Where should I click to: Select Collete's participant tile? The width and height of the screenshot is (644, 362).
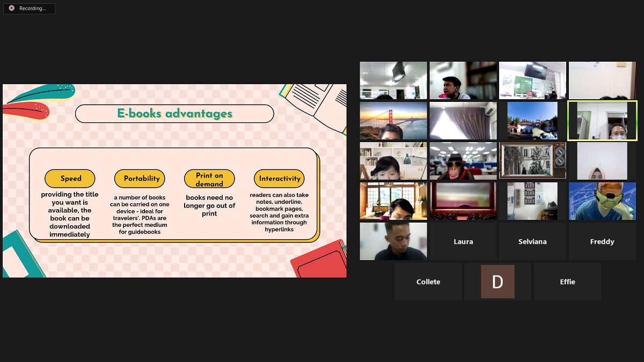428,282
